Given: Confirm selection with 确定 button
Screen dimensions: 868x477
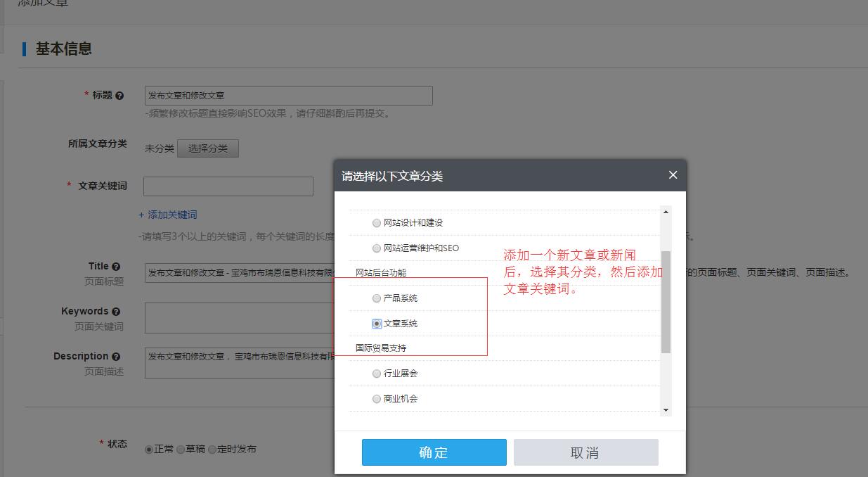Looking at the screenshot, I should click(434, 452).
